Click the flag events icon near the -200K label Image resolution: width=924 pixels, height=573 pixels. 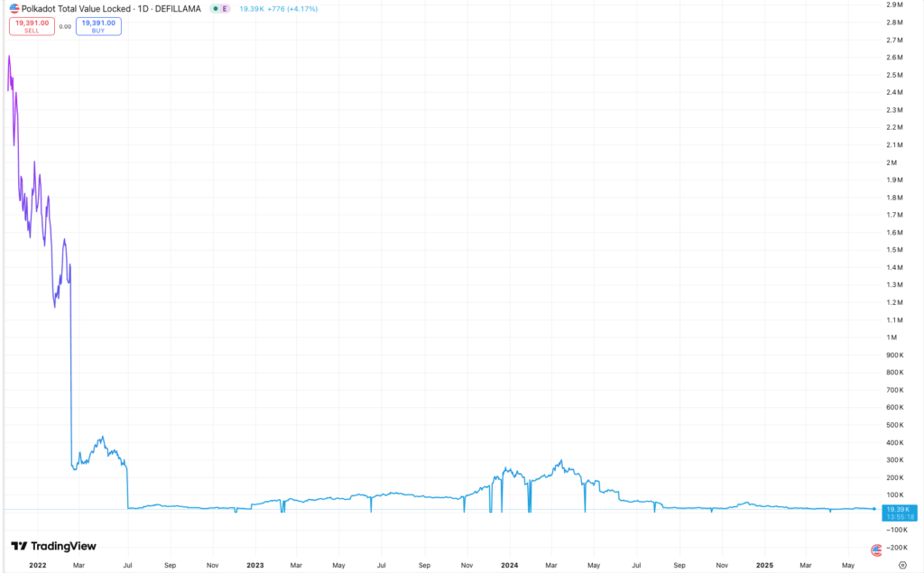(876, 550)
